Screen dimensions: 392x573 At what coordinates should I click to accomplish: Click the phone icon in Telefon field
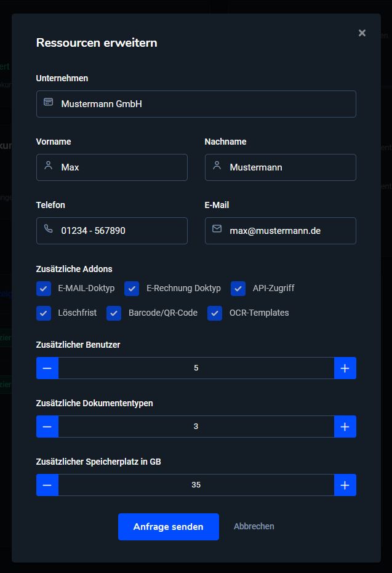coord(48,229)
